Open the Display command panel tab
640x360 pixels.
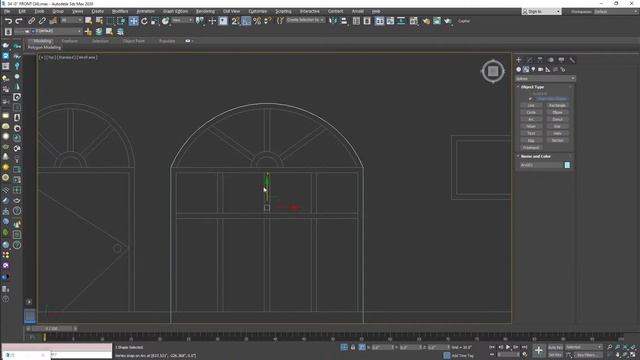pos(561,60)
